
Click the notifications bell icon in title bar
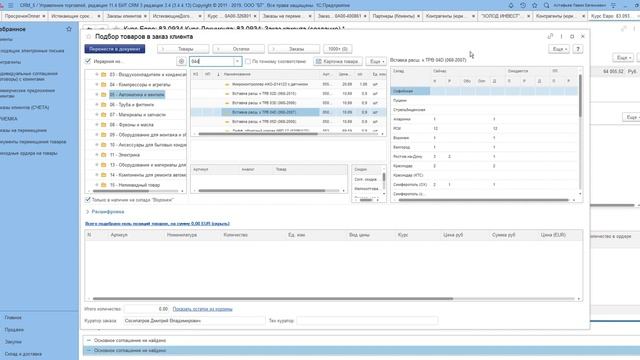click(x=511, y=5)
